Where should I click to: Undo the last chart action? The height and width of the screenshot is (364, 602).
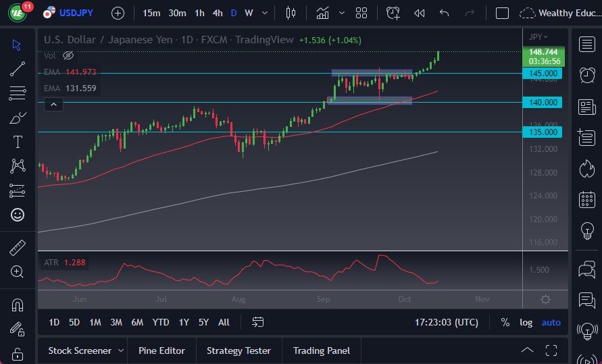coord(444,14)
